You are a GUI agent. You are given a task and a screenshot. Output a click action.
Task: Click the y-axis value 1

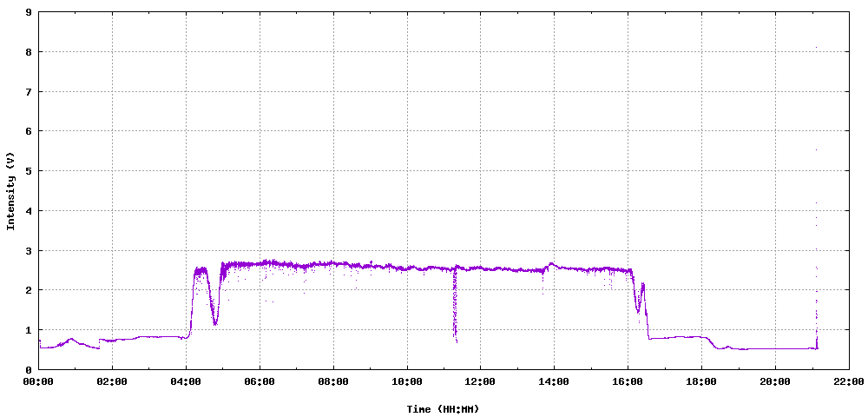tap(29, 330)
